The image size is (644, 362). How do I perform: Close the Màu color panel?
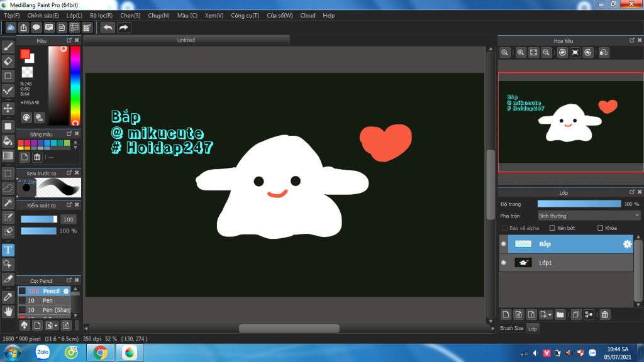pyautogui.click(x=77, y=40)
